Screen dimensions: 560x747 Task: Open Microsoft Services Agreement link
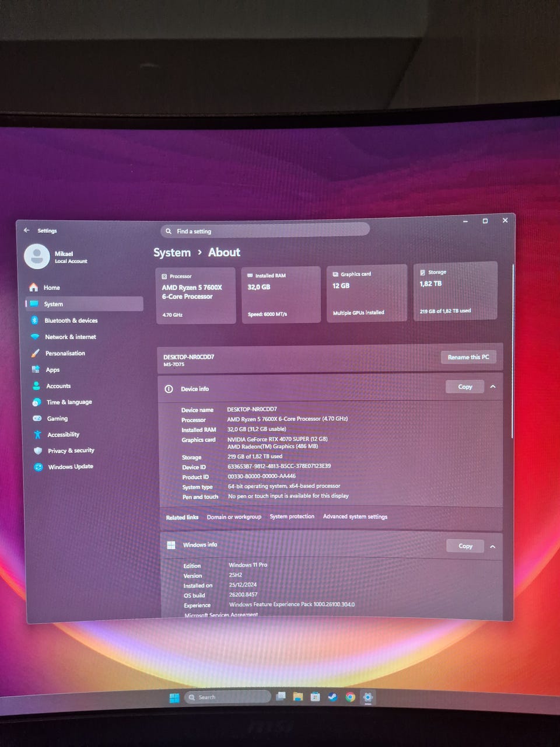click(221, 615)
